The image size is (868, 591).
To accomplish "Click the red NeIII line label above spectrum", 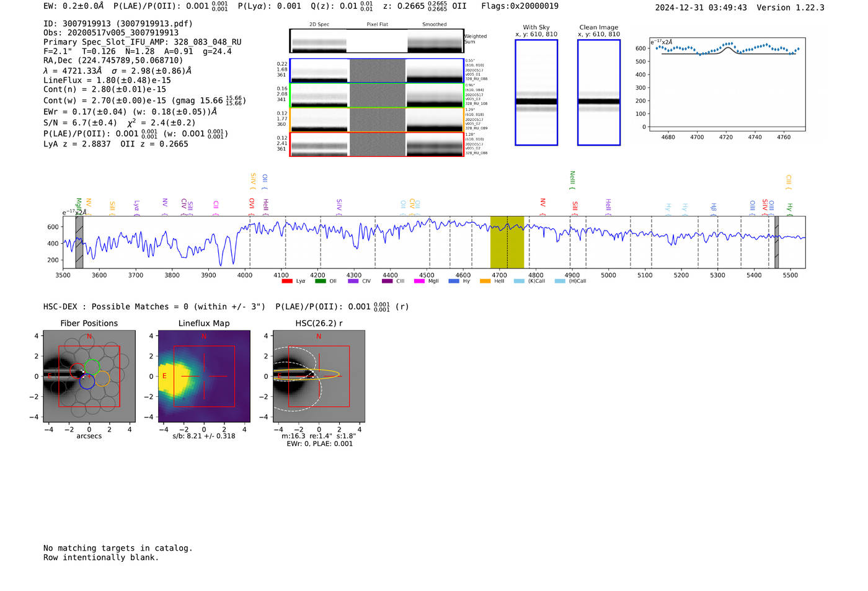I will click(572, 180).
